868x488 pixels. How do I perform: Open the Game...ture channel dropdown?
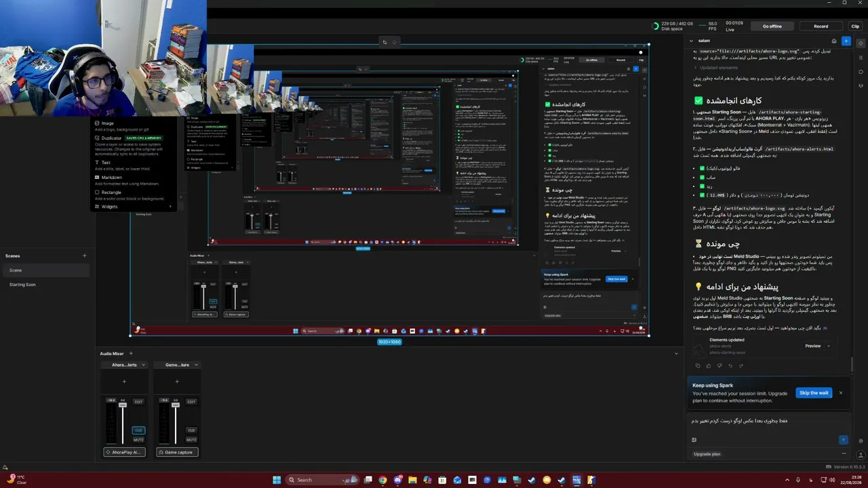pyautogui.click(x=196, y=365)
